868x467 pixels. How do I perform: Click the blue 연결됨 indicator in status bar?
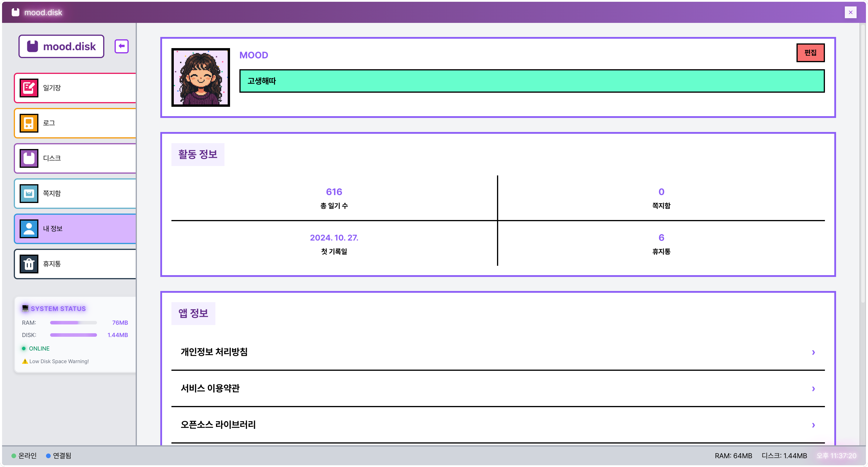point(48,456)
